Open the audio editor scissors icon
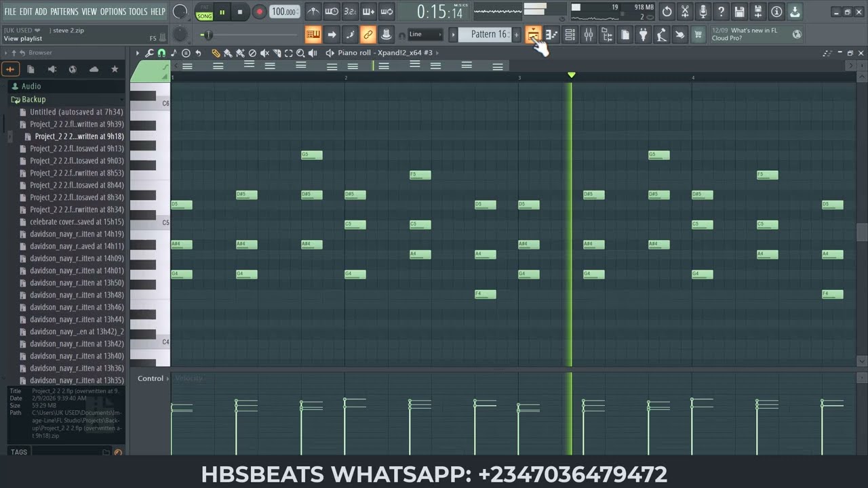 tap(685, 12)
